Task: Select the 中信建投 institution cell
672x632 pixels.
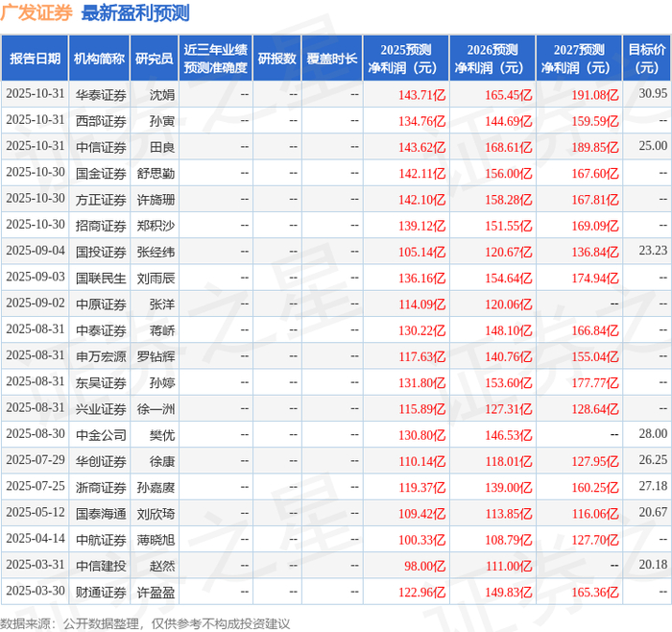Action: click(101, 566)
